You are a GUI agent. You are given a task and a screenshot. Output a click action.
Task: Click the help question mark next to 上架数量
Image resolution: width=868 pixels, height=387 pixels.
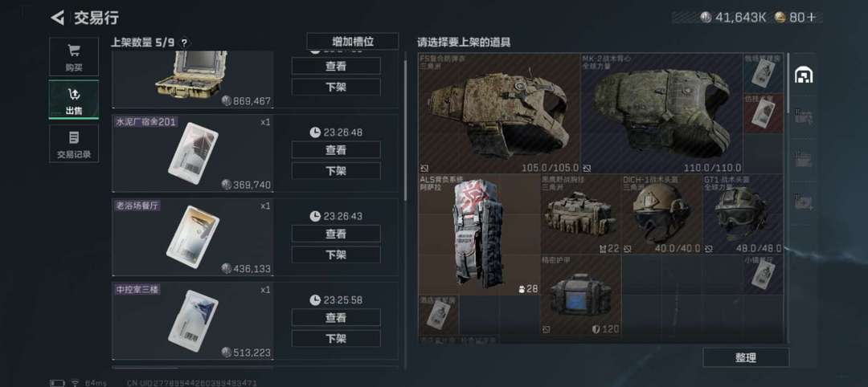click(x=184, y=43)
